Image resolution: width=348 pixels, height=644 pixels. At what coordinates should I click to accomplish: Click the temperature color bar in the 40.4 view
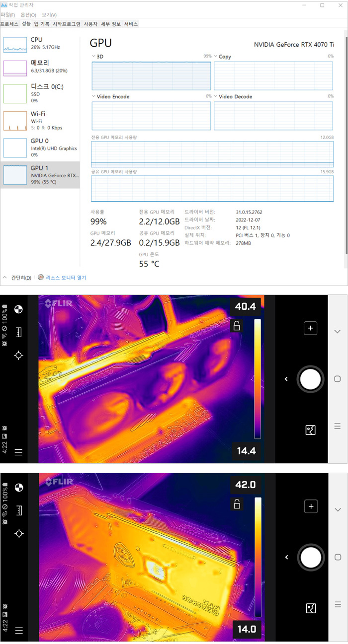[x=258, y=379]
